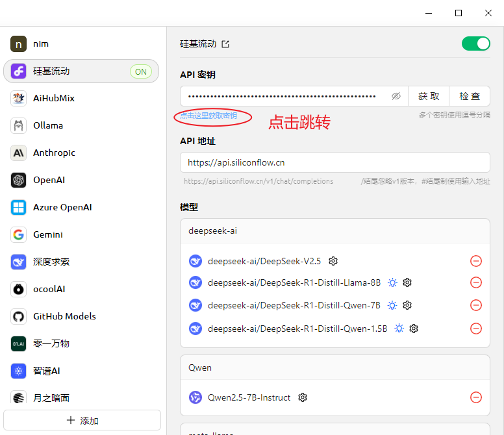Toggle the 硅基流动 provider enable switch

click(x=475, y=43)
